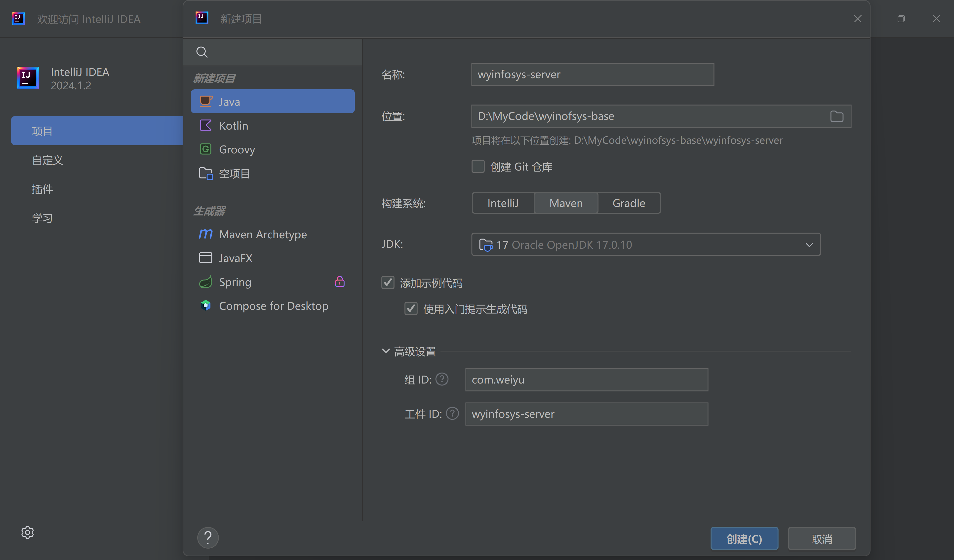Choose Gradle build system

629,203
